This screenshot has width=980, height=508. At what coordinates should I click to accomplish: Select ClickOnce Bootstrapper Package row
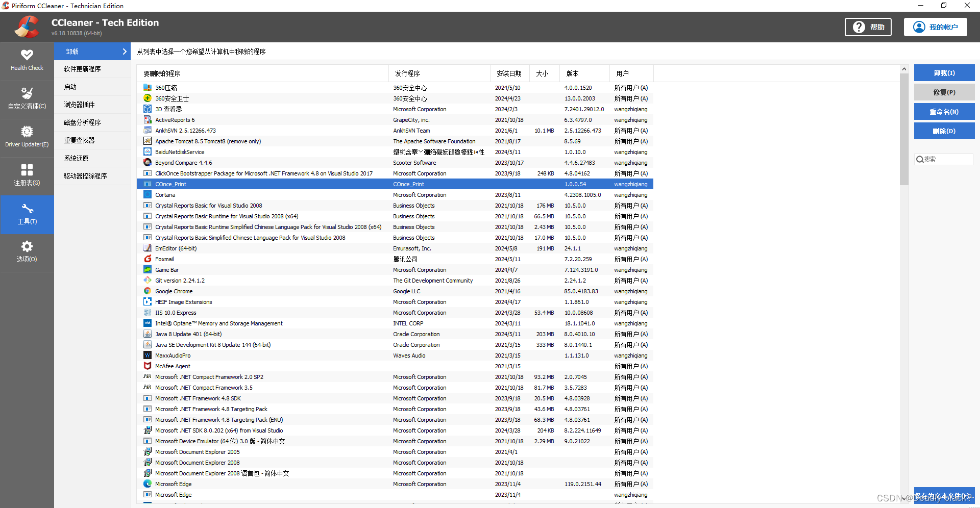pos(395,173)
